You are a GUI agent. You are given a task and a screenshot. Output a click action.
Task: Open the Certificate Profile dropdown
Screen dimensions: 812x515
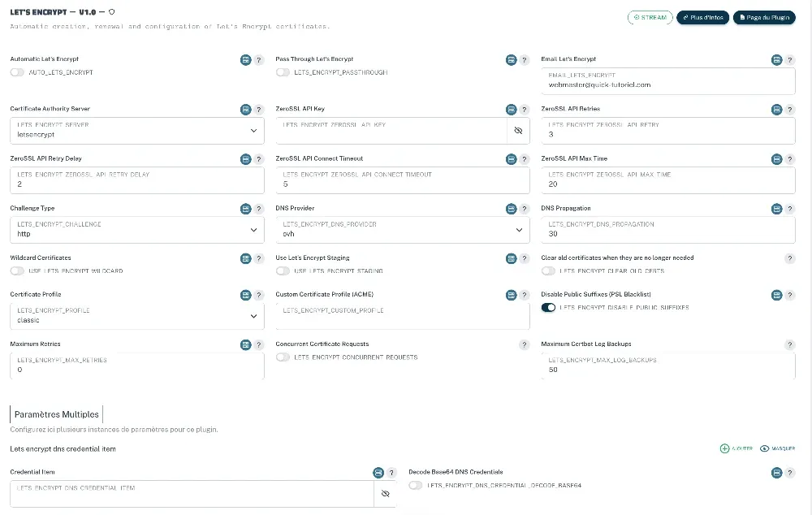137,316
